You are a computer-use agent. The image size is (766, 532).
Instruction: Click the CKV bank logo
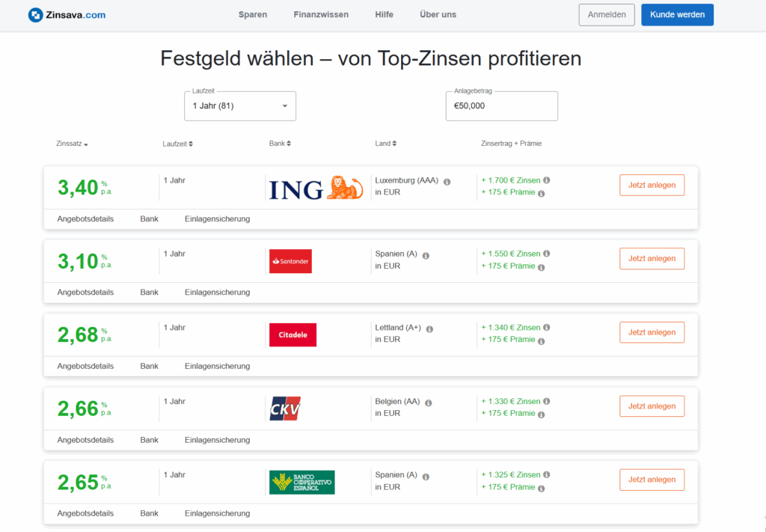pos(287,409)
